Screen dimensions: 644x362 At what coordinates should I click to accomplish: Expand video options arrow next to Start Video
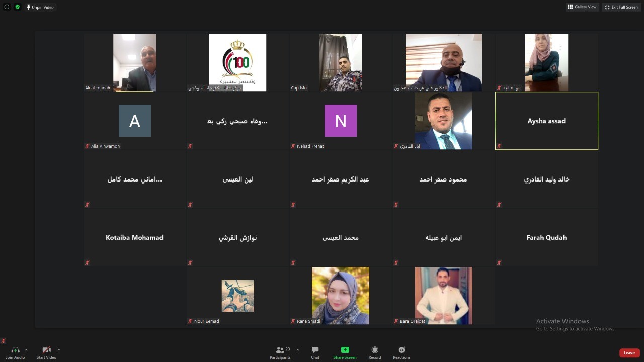(x=59, y=350)
